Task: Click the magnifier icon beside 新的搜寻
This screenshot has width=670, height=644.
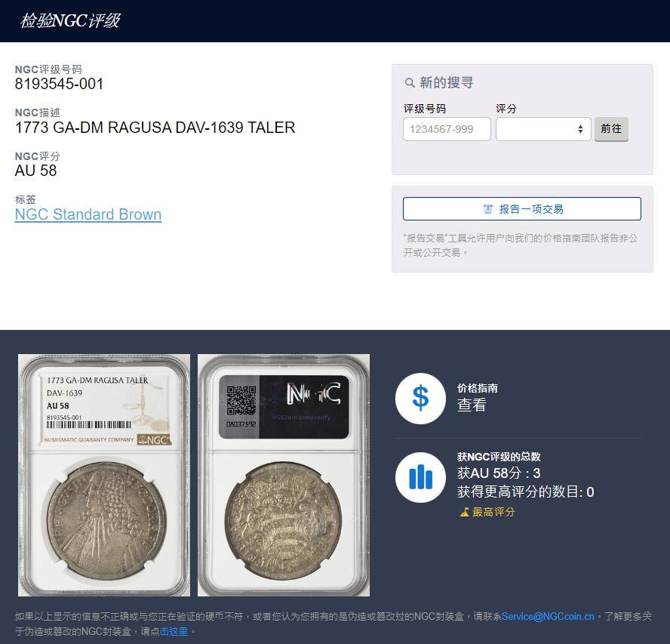Action: (x=410, y=82)
